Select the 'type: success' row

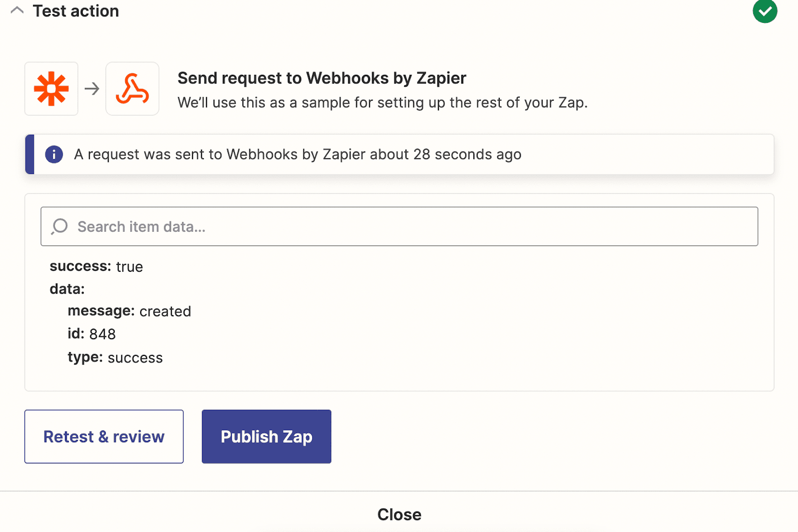coord(115,357)
